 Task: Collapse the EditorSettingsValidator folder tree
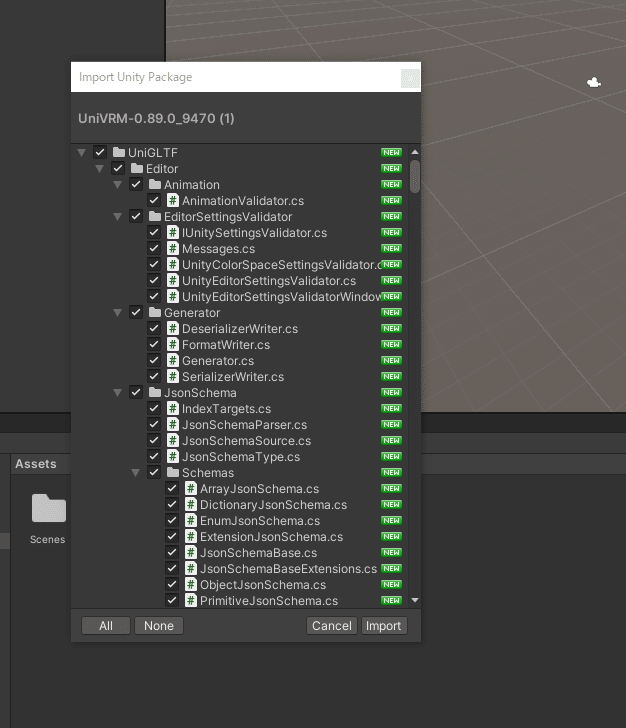click(x=117, y=217)
